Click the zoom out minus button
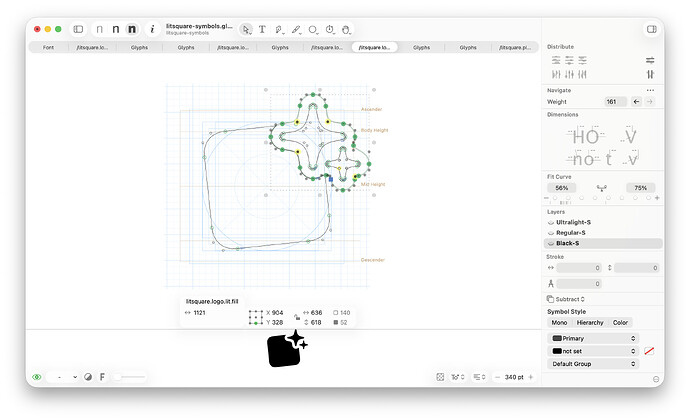The height and width of the screenshot is (420, 690). pos(497,377)
